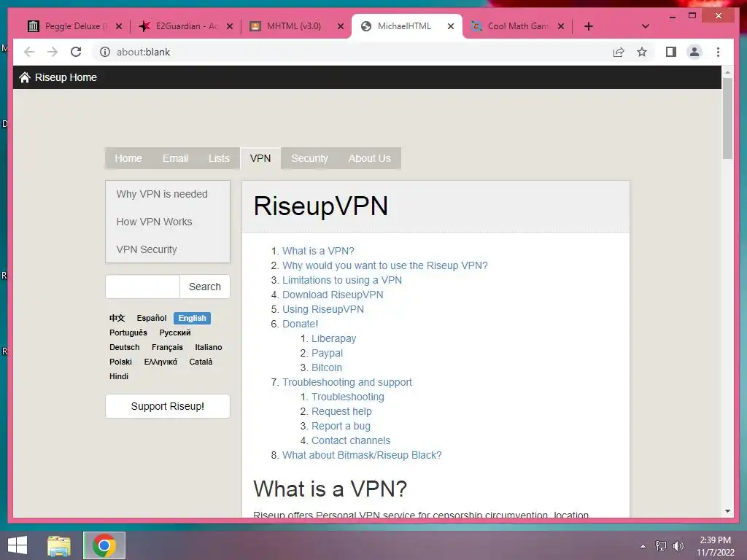Jump to What is a VPN? contents link
The width and height of the screenshot is (747, 560).
click(318, 251)
